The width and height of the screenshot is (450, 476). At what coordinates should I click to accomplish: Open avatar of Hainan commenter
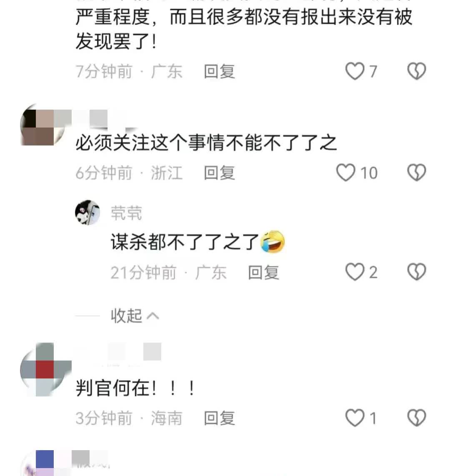coord(45,369)
